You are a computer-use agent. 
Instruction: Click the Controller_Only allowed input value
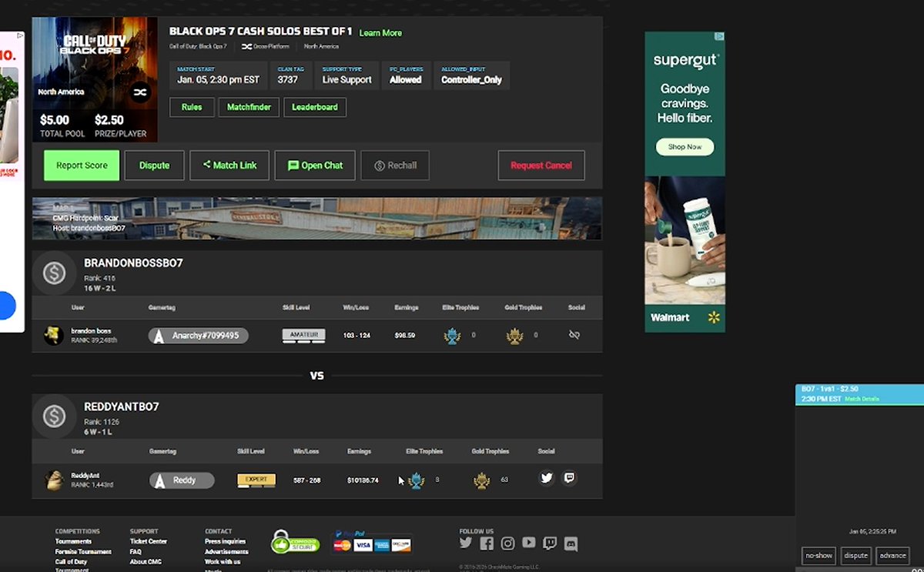coord(471,80)
